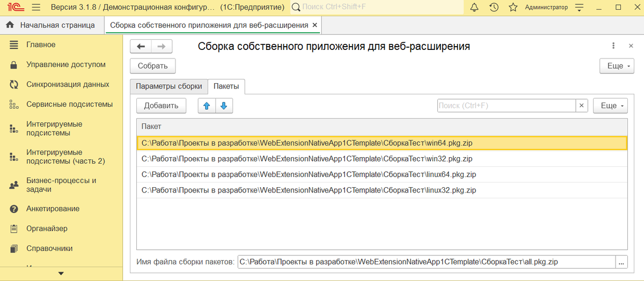Click the Синхронизация данных sync icon

pos(14,84)
